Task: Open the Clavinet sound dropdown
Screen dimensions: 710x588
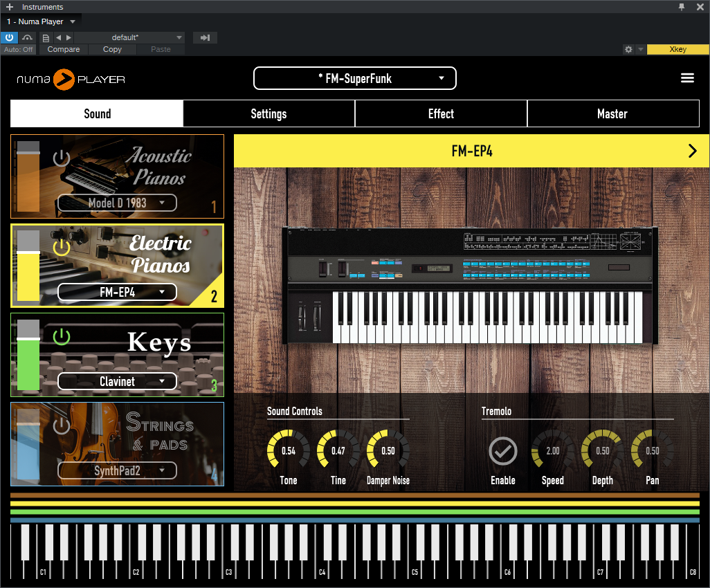Action: [x=117, y=382]
